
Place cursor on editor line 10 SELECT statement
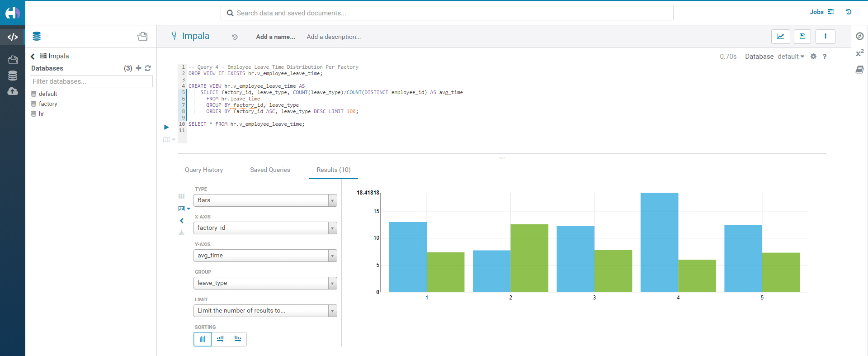click(246, 124)
